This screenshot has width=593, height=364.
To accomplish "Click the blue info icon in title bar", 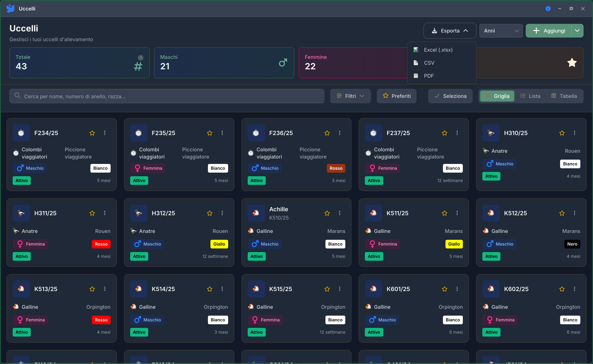I will tap(548, 9).
